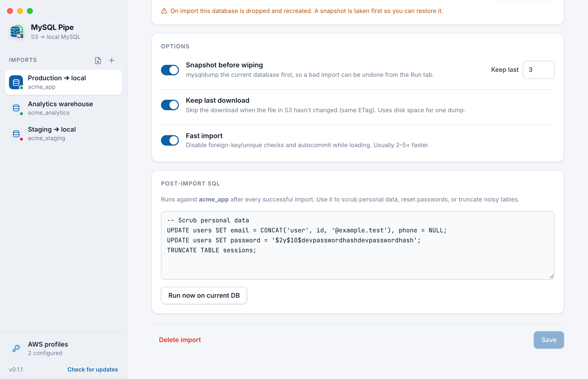The image size is (588, 379).
Task: Open AWS profiles 2 configured entry
Action: click(x=64, y=348)
